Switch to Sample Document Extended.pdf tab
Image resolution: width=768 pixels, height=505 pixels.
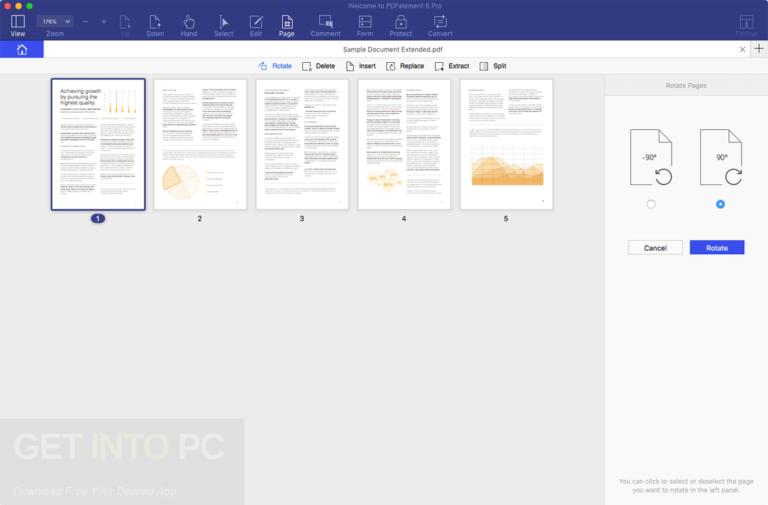tap(392, 49)
